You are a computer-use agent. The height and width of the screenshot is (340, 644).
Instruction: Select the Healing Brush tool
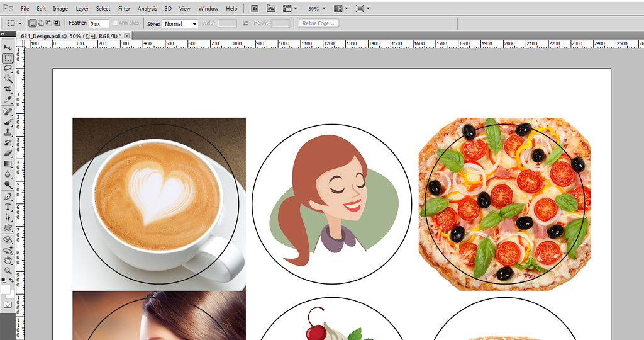pos(8,111)
